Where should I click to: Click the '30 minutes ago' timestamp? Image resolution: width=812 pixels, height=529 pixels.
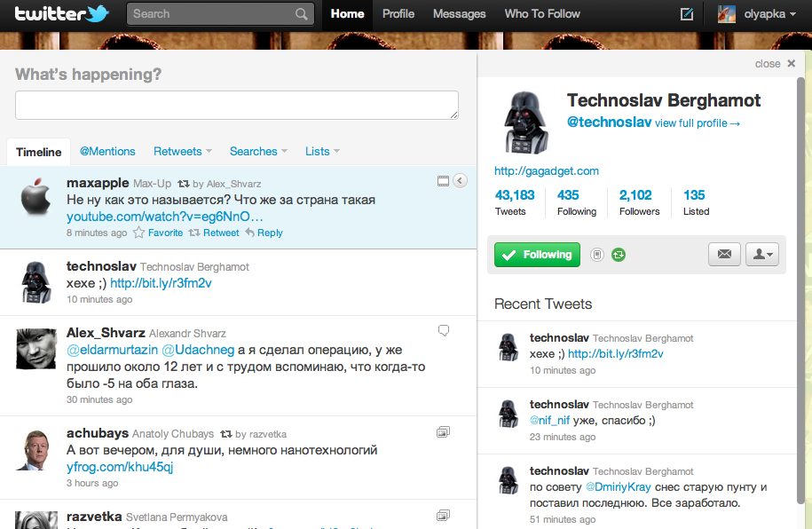pos(99,399)
